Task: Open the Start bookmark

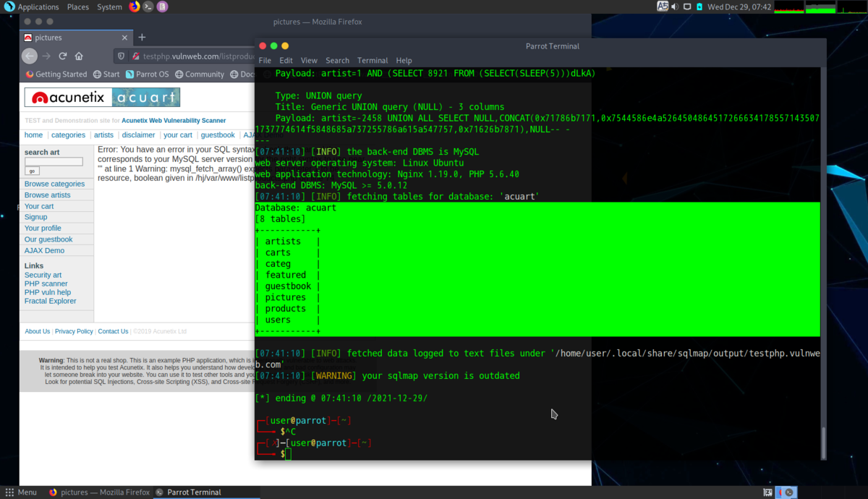Action: pos(106,74)
